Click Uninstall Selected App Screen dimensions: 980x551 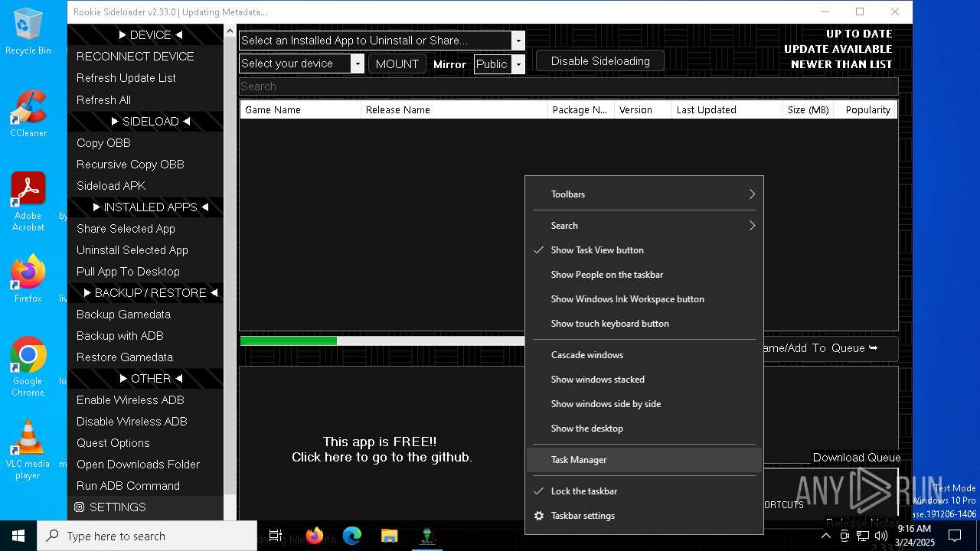(x=145, y=250)
